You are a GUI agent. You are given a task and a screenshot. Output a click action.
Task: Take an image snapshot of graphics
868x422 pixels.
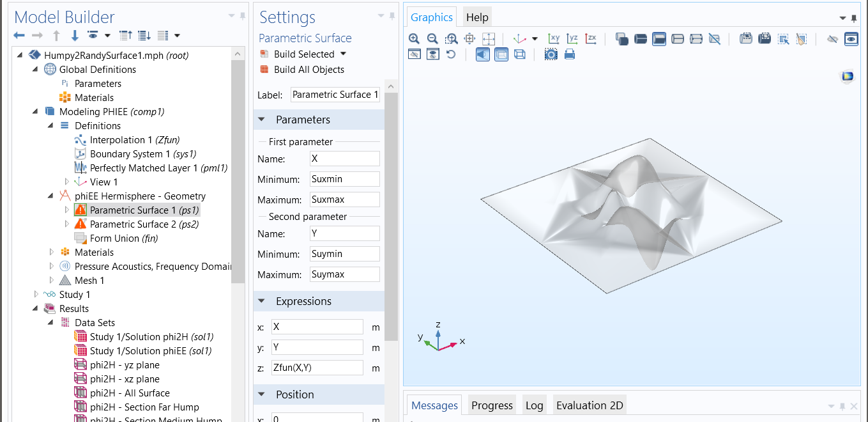(x=551, y=55)
